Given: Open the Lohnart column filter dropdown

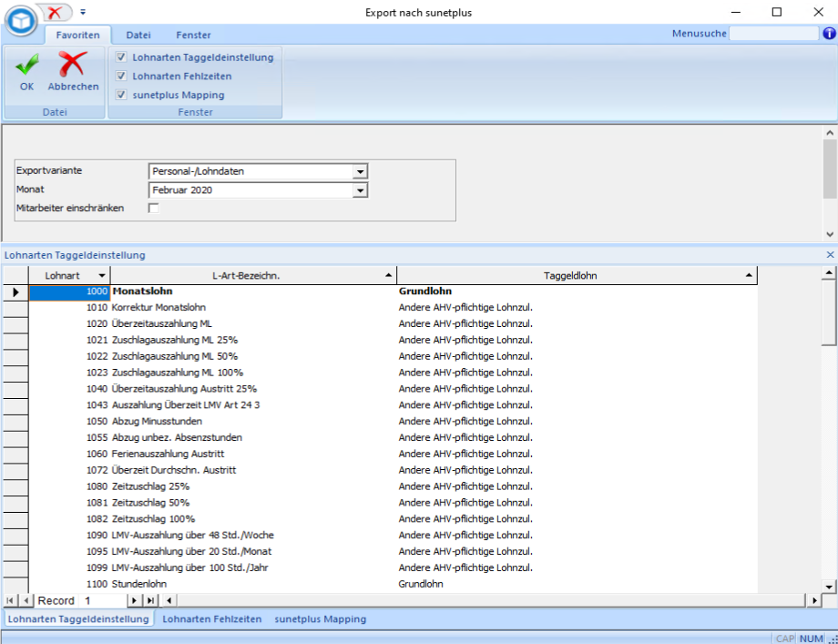Looking at the screenshot, I should pos(101,275).
